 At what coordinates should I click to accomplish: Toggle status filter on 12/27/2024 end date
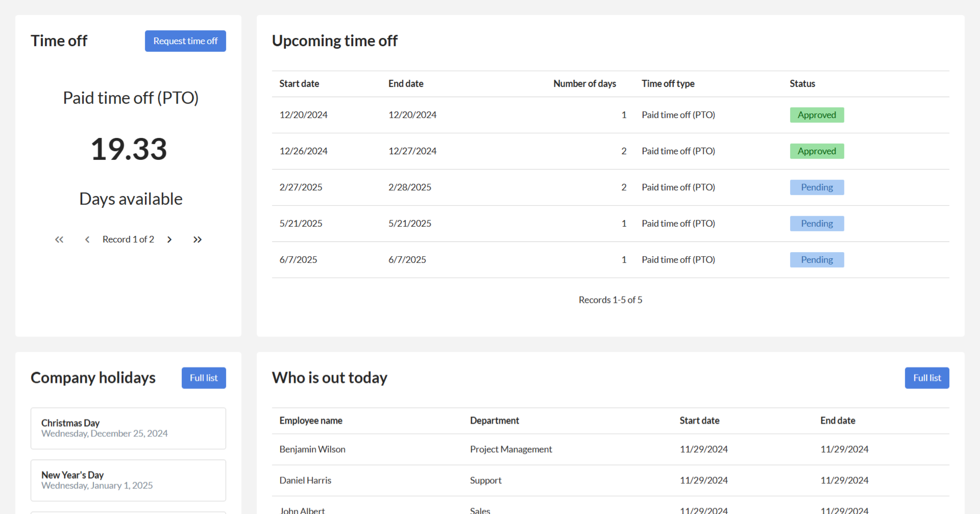pos(412,151)
